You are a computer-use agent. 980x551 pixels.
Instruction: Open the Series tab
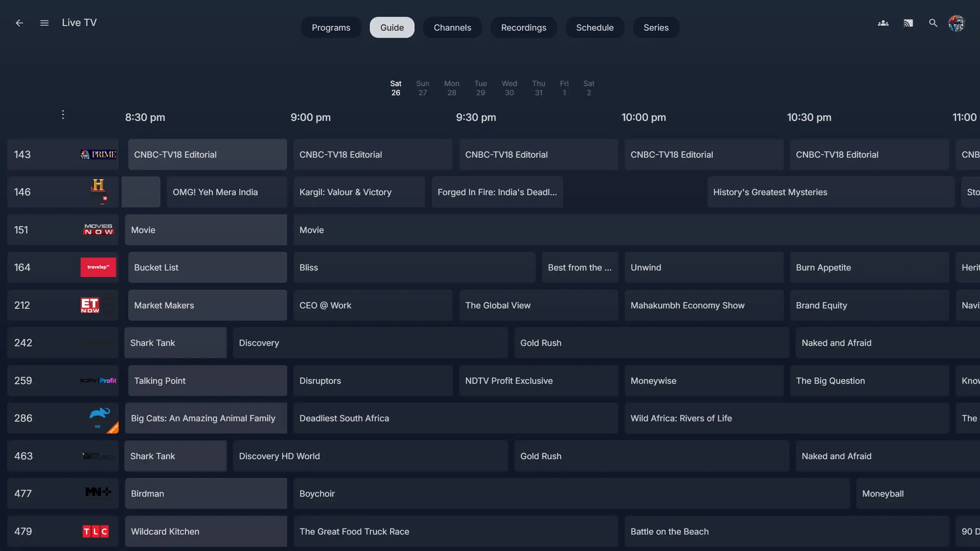656,28
